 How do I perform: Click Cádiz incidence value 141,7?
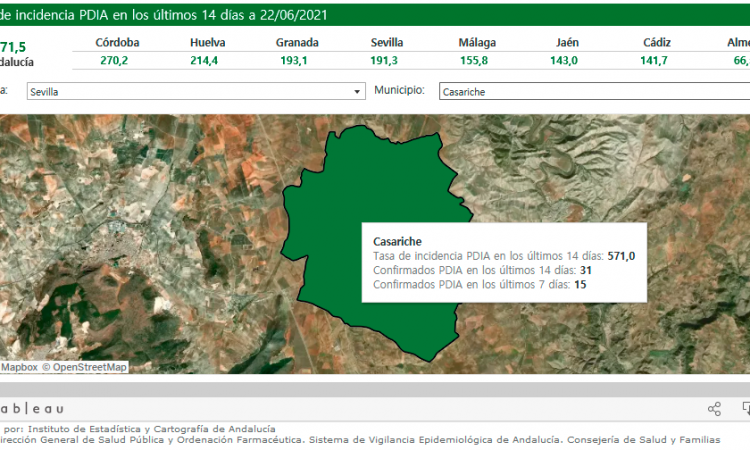656,60
